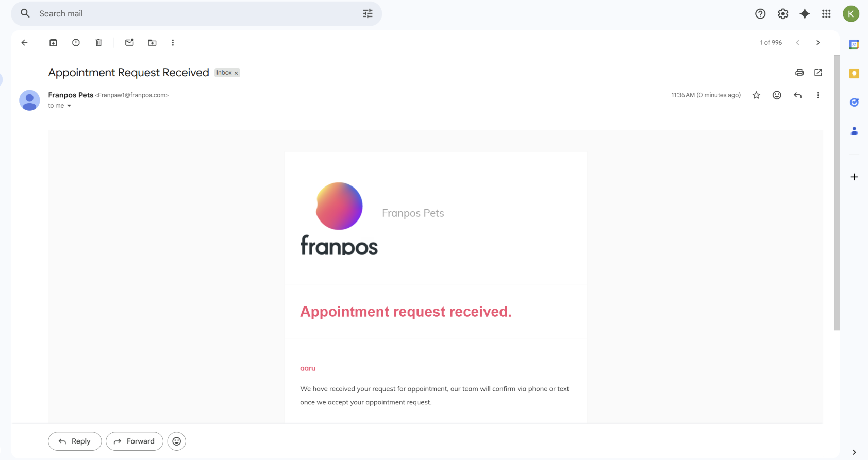The image size is (868, 460).
Task: Show search filter options
Action: (368, 14)
